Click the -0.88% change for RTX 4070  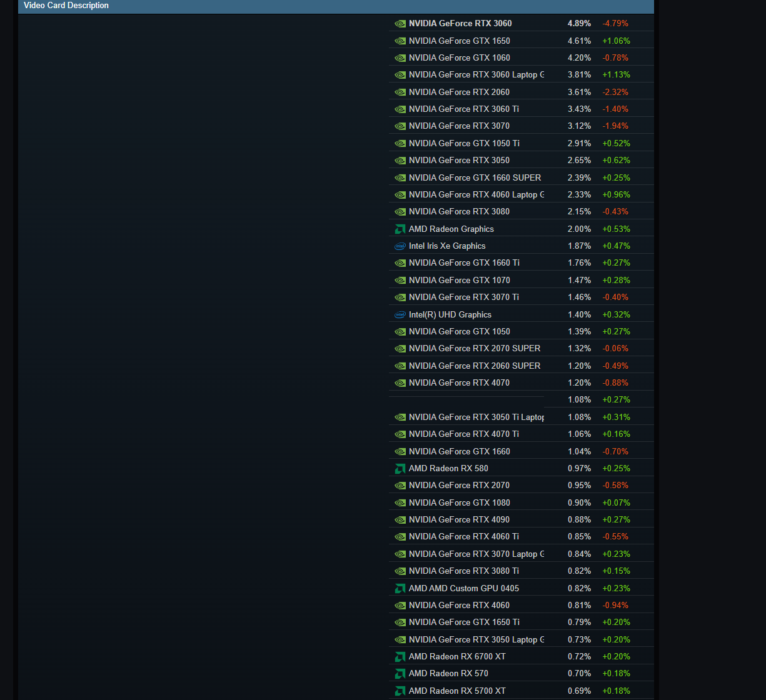click(x=615, y=383)
